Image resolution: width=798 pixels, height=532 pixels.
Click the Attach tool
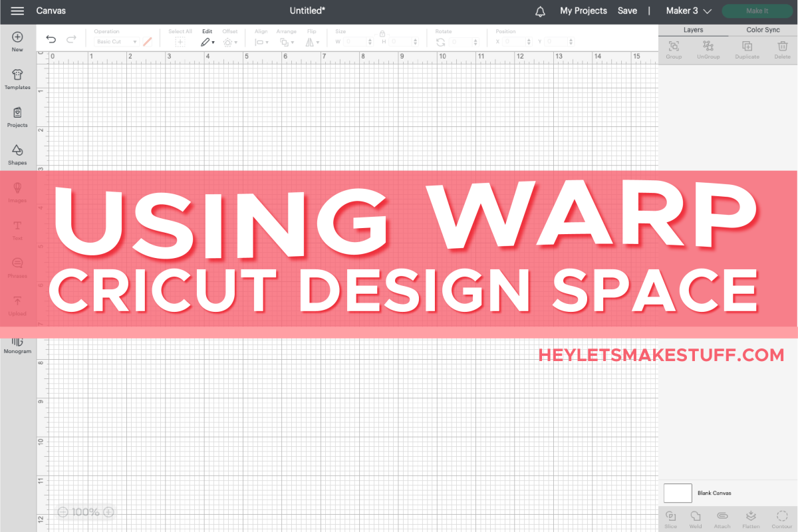pos(722,519)
